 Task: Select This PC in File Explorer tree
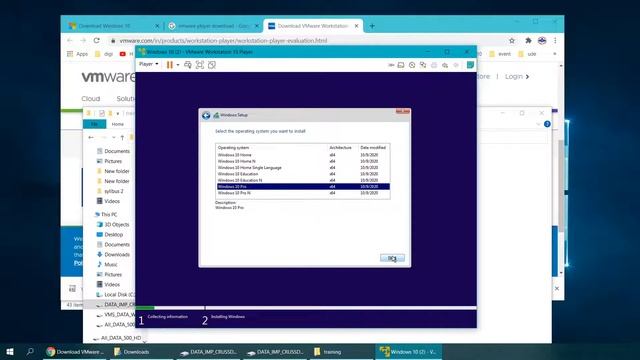106,214
